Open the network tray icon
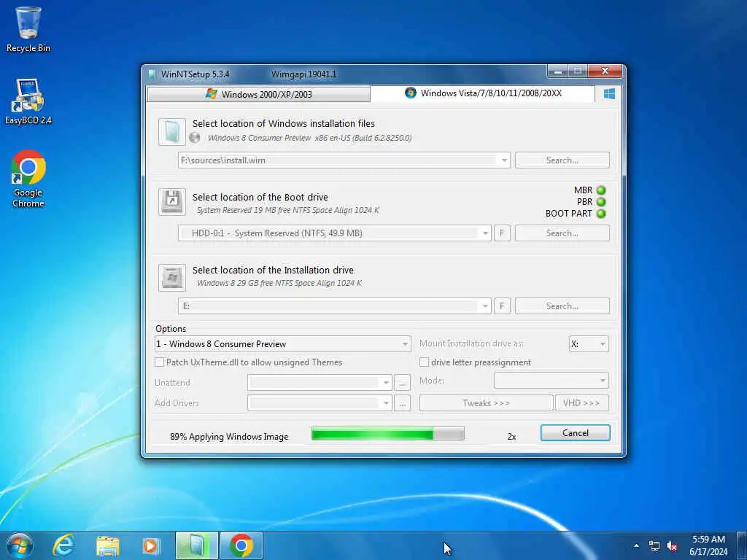The image size is (747, 560). (654, 545)
